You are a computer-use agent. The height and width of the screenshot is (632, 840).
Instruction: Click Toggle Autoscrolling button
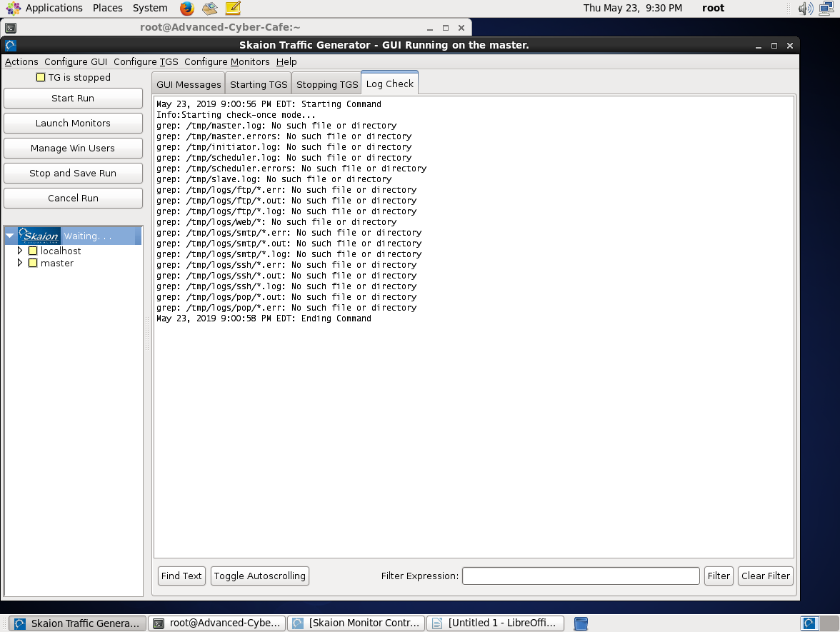click(x=260, y=576)
